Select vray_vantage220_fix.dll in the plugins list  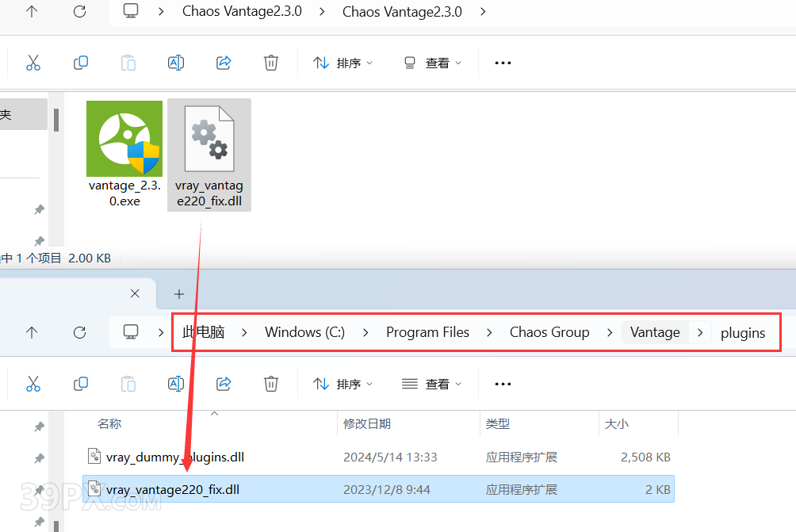pos(379,489)
